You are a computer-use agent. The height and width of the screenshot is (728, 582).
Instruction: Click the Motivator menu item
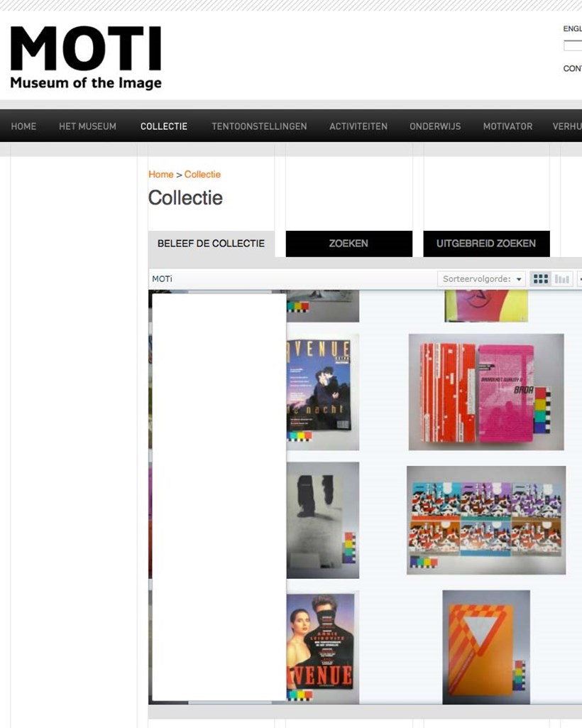[507, 126]
